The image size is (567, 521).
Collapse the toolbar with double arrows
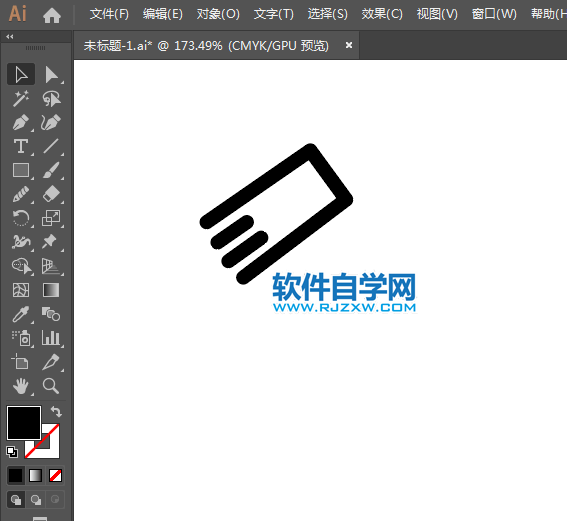click(10, 37)
